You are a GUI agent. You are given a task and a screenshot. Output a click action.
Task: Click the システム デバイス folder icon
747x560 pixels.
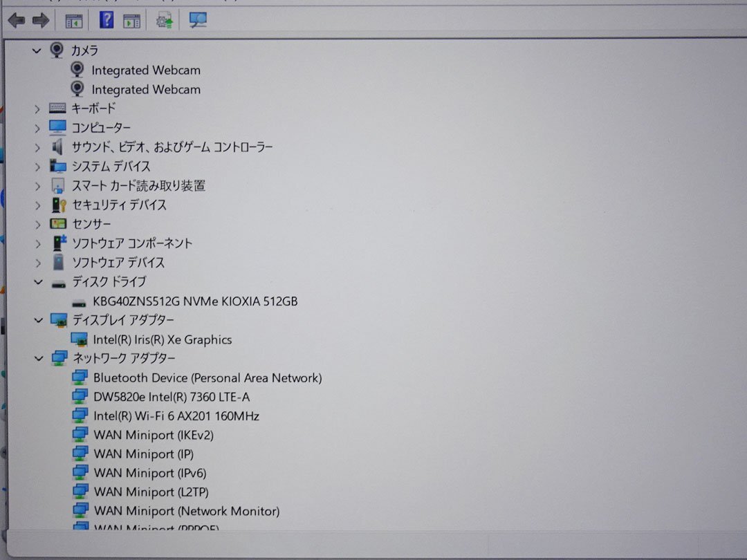[x=58, y=166]
